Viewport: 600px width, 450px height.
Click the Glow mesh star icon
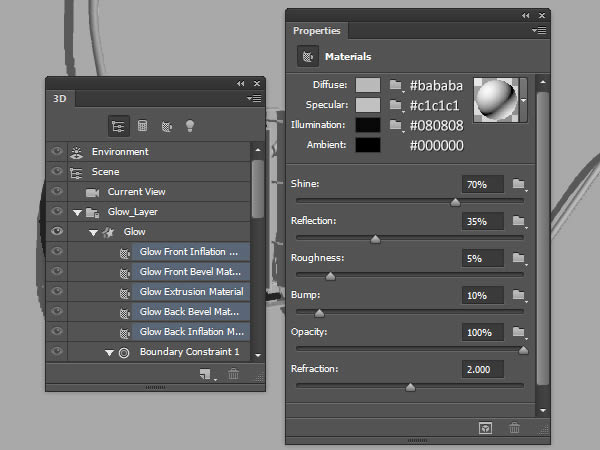click(x=108, y=232)
